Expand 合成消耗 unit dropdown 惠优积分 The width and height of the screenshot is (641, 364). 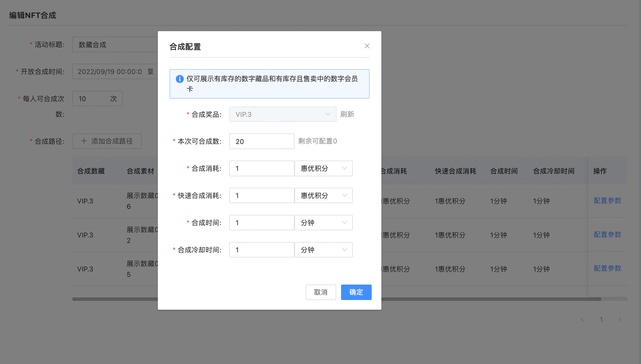tap(323, 168)
